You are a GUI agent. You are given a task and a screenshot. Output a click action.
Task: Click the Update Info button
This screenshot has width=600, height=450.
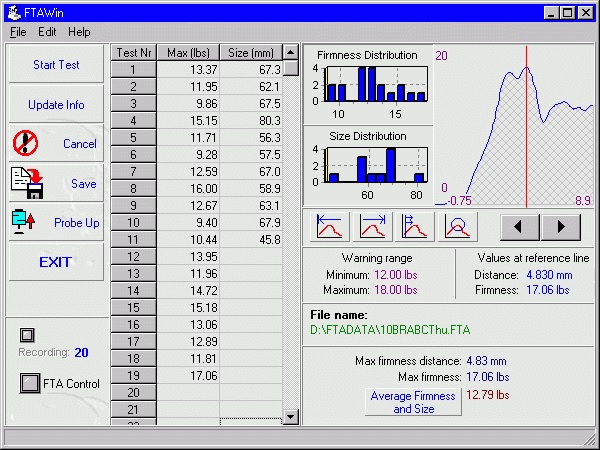[56, 105]
